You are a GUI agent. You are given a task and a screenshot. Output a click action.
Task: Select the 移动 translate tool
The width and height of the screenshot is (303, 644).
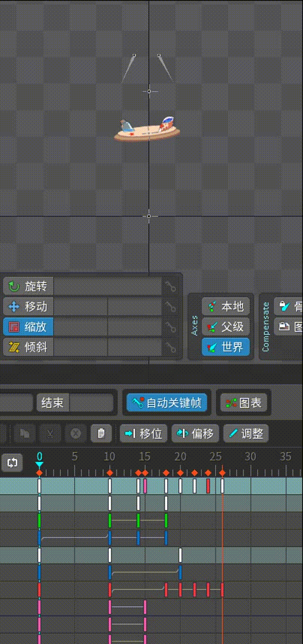28,306
